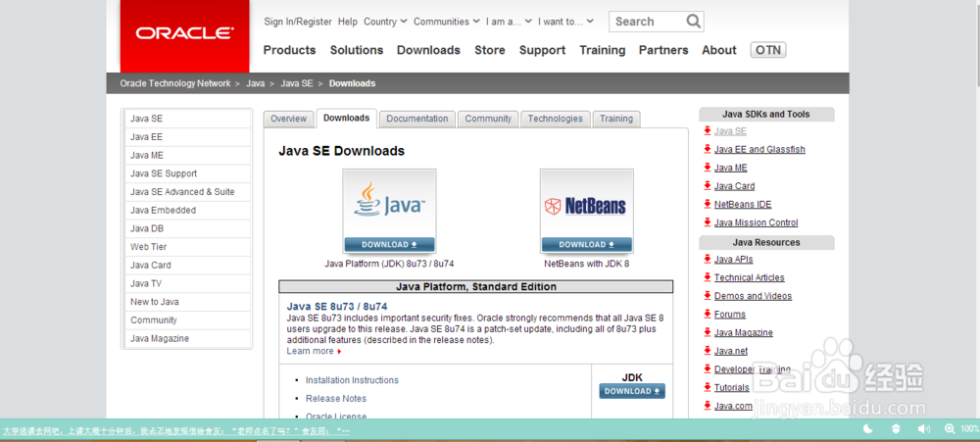
Task: Click the search magnifier icon
Action: click(x=693, y=22)
